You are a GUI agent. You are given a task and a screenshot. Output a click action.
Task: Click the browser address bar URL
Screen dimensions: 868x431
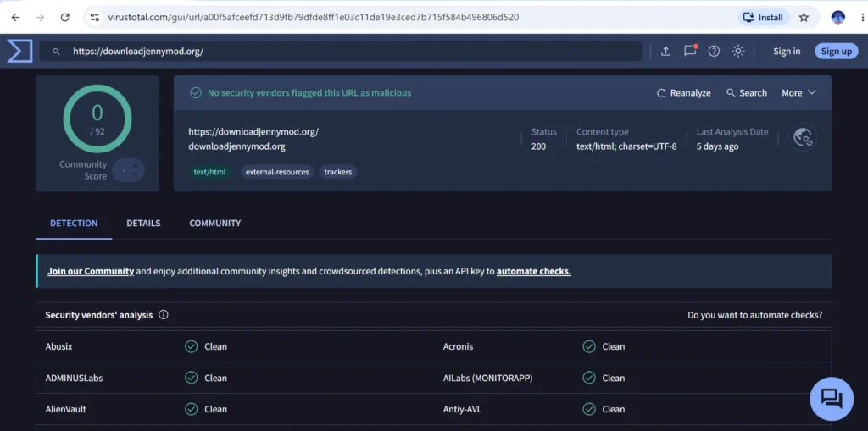[314, 17]
